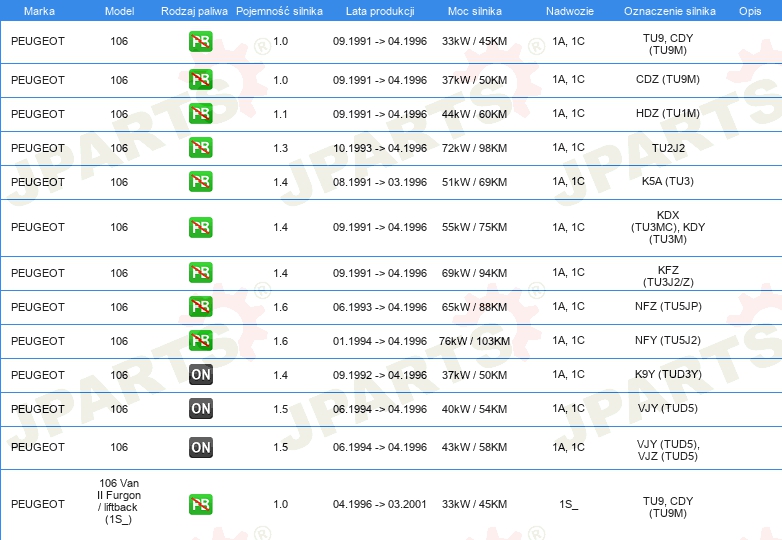The height and width of the screenshot is (540, 782).
Task: Select the NFY (TU5J2) engine code
Action: [668, 340]
